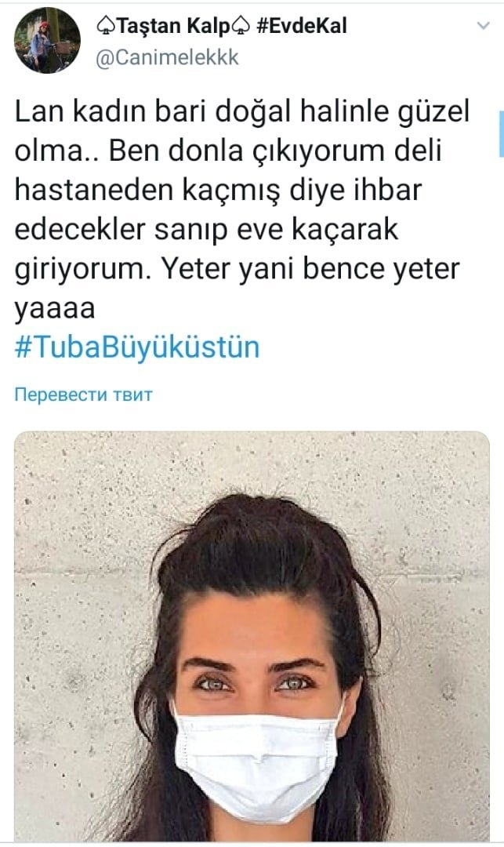Translate tweet via Перевести твит link
Screen dimensions: 504x847
click(x=83, y=394)
